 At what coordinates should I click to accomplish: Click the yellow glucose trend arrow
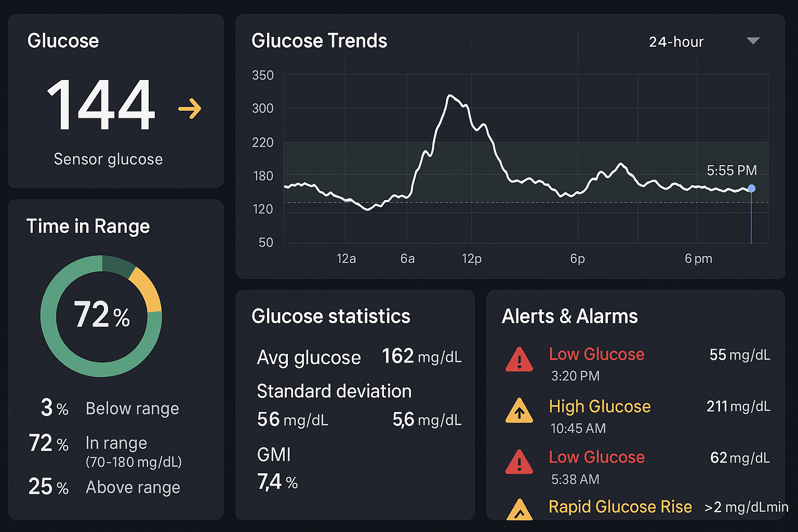(x=190, y=108)
